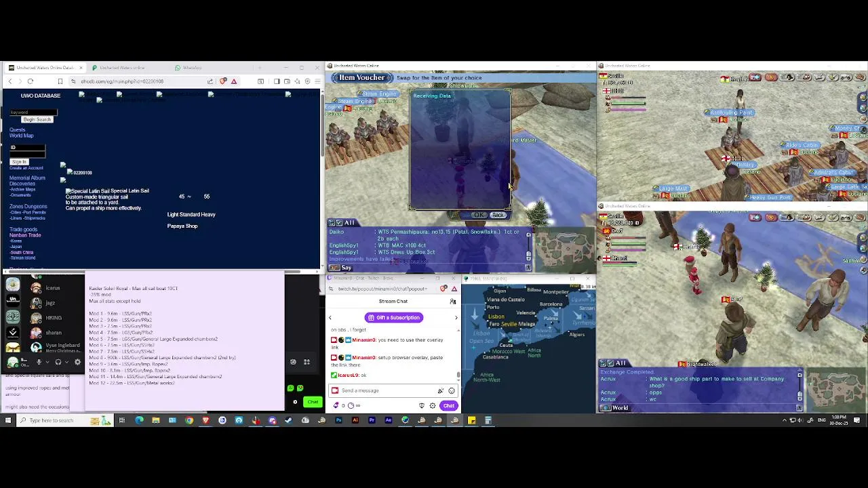Viewport: 868px width, 488px height.
Task: Open the Brave Rewards triangle icon
Action: coord(234,81)
